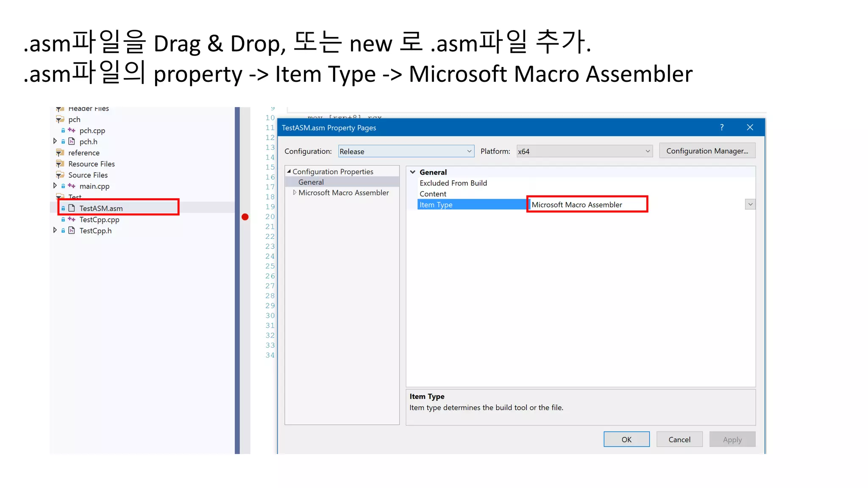Viewport: 868px width, 488px height.
Task: Click the pch folder icon
Action: (60, 119)
